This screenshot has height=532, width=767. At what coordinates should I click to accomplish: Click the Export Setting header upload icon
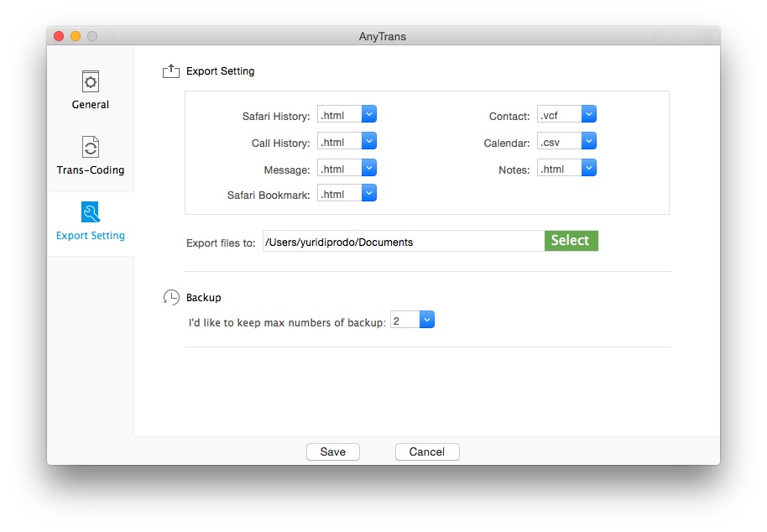pos(170,70)
